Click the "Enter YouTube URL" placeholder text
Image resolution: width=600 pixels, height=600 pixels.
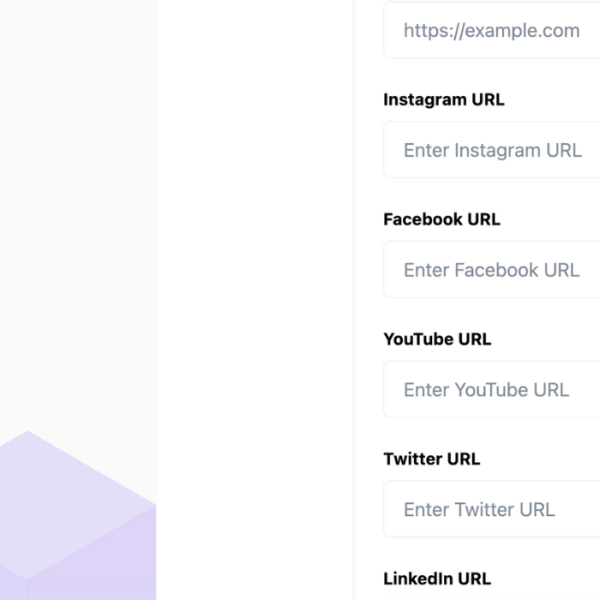pos(486,390)
